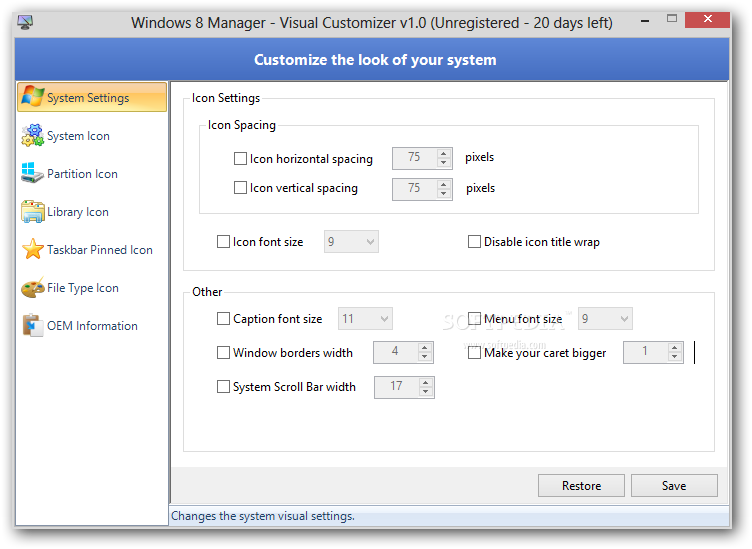Enable Icon vertical spacing checkbox
The height and width of the screenshot is (549, 752).
click(240, 187)
